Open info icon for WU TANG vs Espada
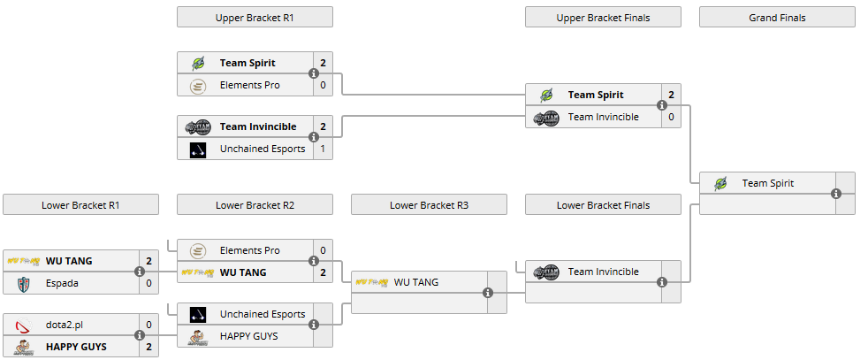The image size is (868, 360). pos(140,272)
